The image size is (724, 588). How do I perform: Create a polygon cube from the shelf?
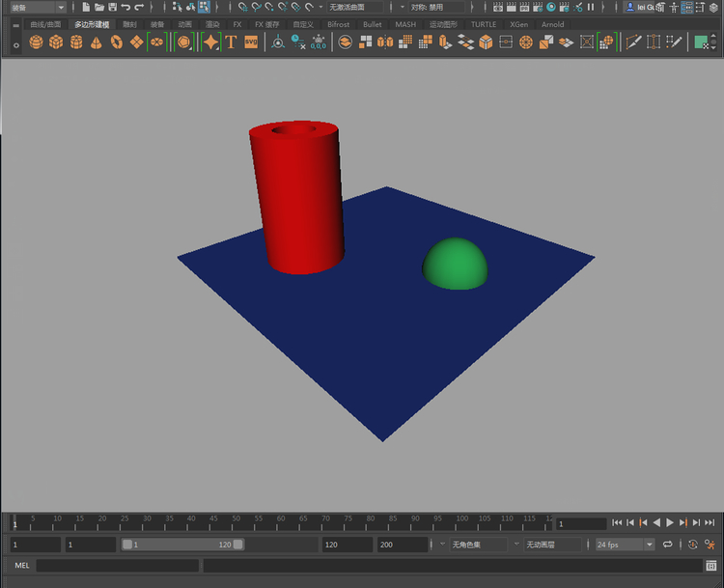(x=56, y=42)
